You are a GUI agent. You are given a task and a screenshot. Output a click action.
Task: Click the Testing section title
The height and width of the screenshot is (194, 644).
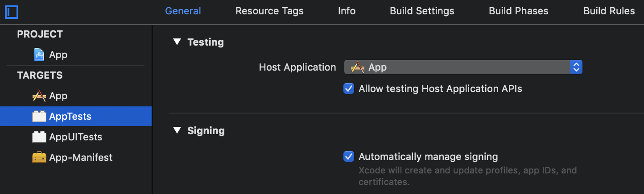206,42
